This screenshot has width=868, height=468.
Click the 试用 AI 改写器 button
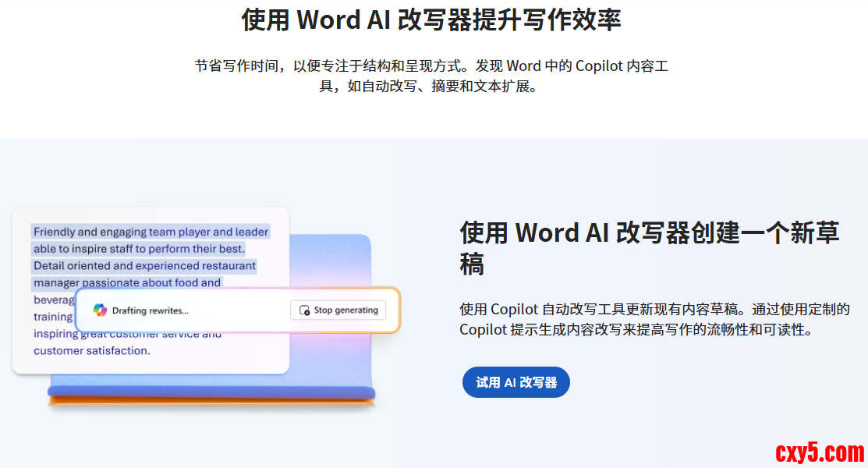click(x=516, y=382)
